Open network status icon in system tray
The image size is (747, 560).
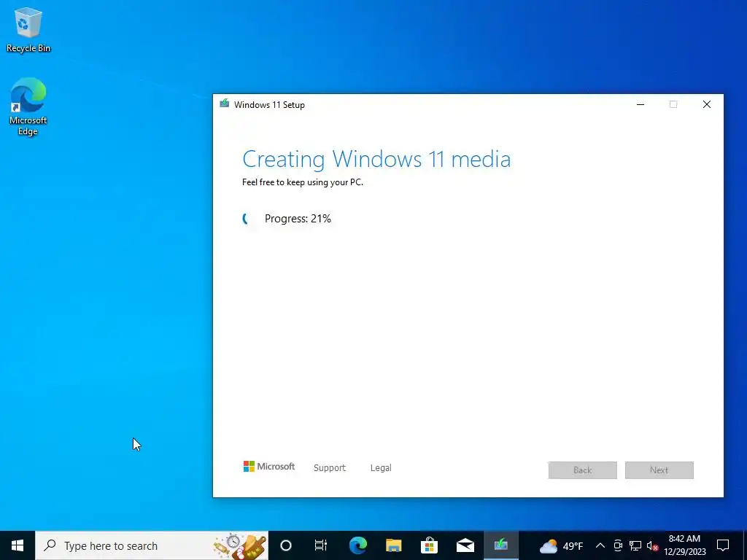(635, 545)
